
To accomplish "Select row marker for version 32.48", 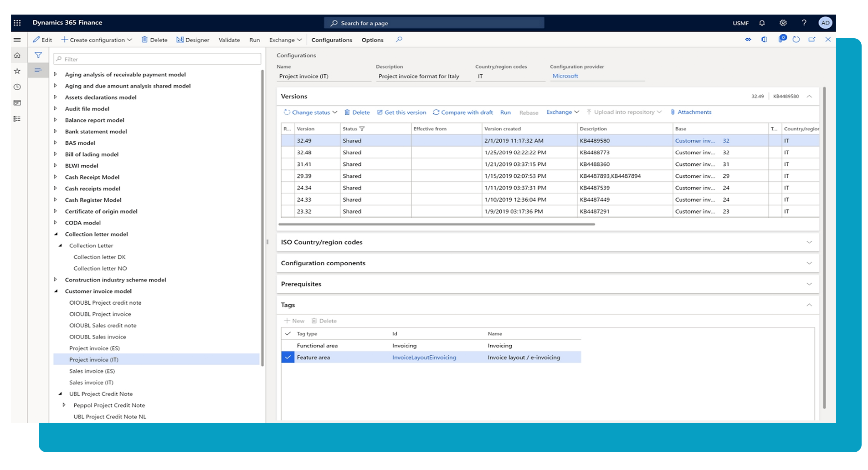I will tap(288, 153).
